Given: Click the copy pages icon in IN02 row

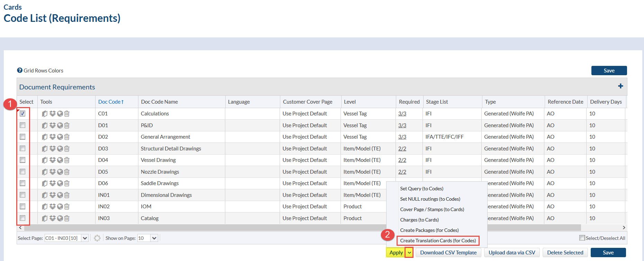Looking at the screenshot, I should point(45,207).
